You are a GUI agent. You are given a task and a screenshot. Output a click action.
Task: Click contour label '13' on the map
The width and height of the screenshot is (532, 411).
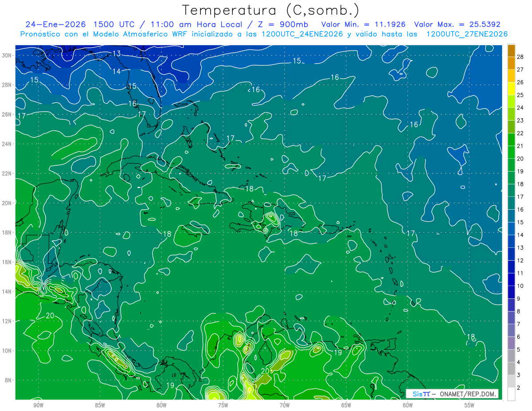pos(117,54)
